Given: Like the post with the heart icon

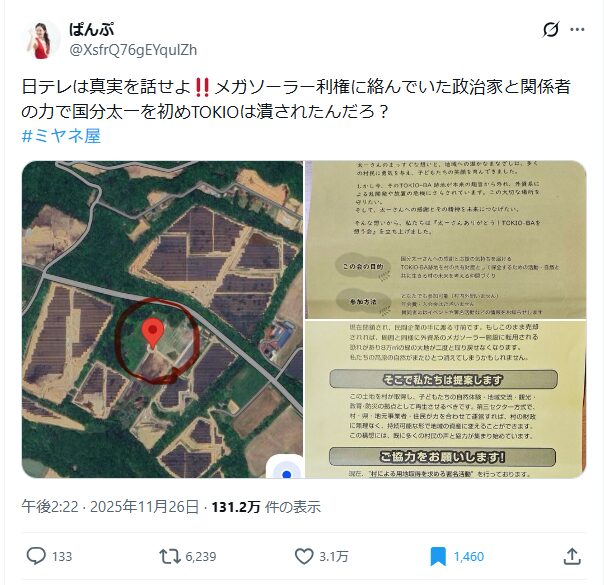Looking at the screenshot, I should (x=304, y=556).
